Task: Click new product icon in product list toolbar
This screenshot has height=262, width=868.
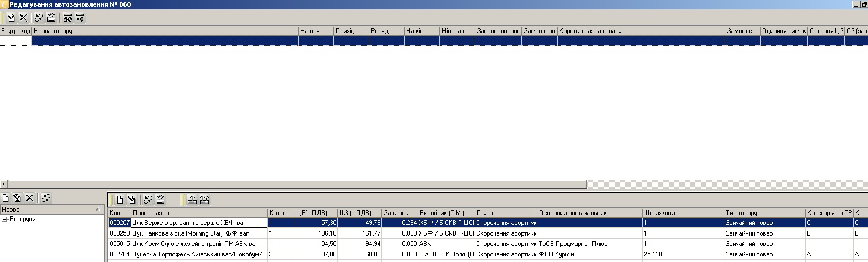Action: (120, 200)
